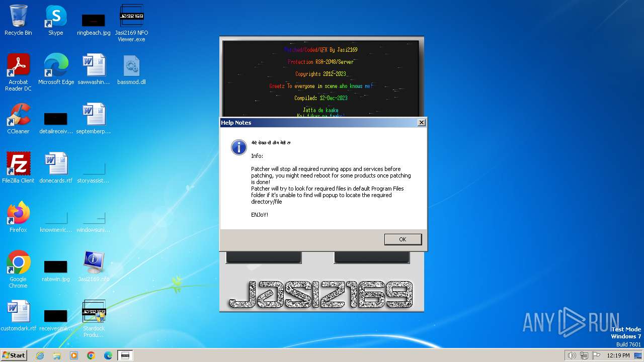644x362 pixels.
Task: Select the bassmod.dll file icon
Action: [131, 69]
